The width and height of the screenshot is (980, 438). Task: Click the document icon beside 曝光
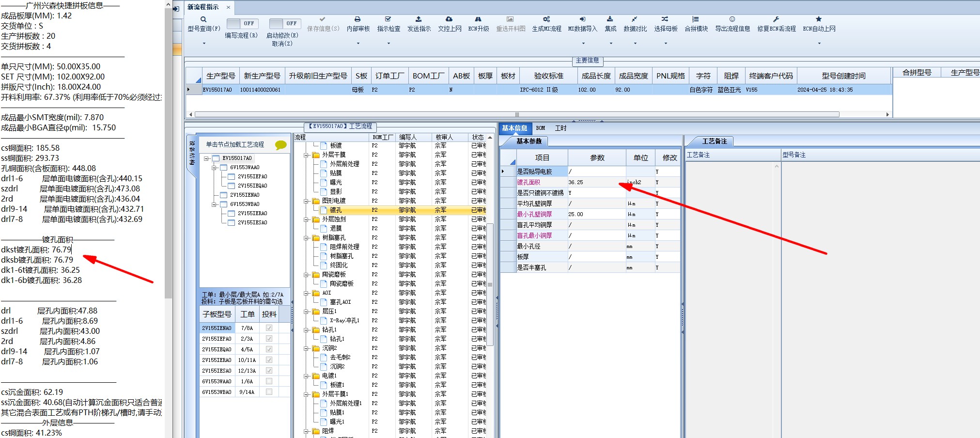coord(324,183)
